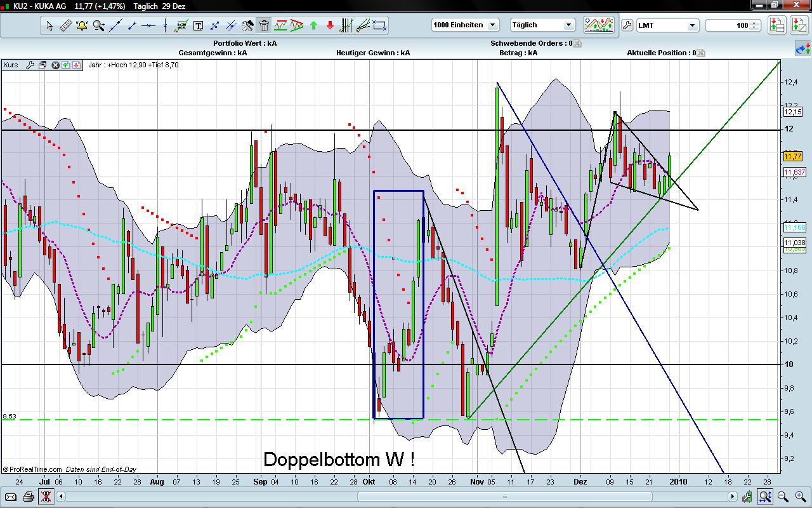Click the Kurs panel label

pos(11,65)
